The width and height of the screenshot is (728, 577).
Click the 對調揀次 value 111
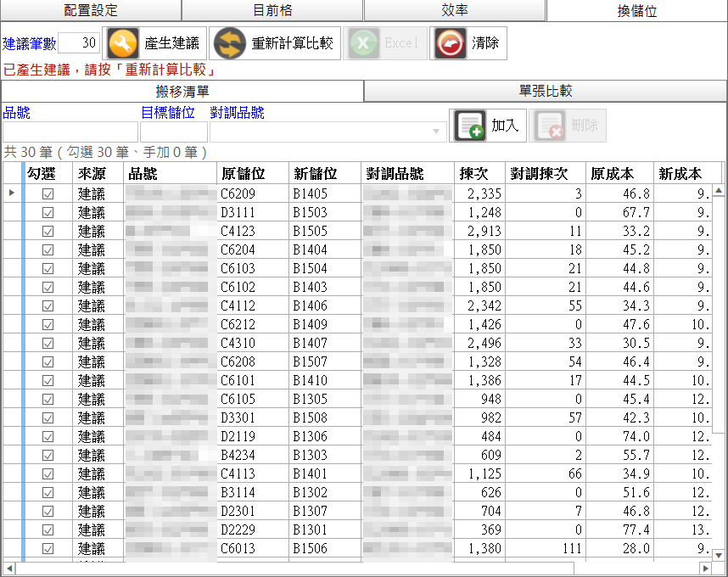[546, 548]
